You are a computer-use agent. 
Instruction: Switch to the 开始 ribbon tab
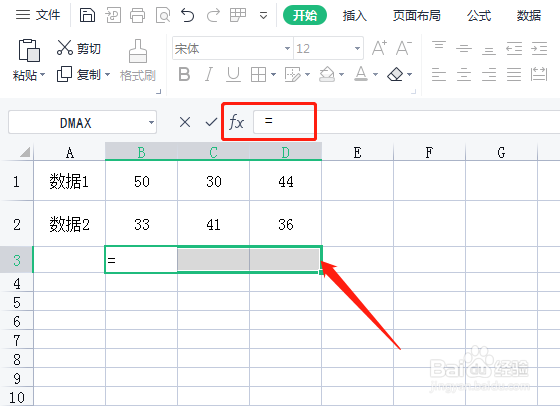[305, 15]
